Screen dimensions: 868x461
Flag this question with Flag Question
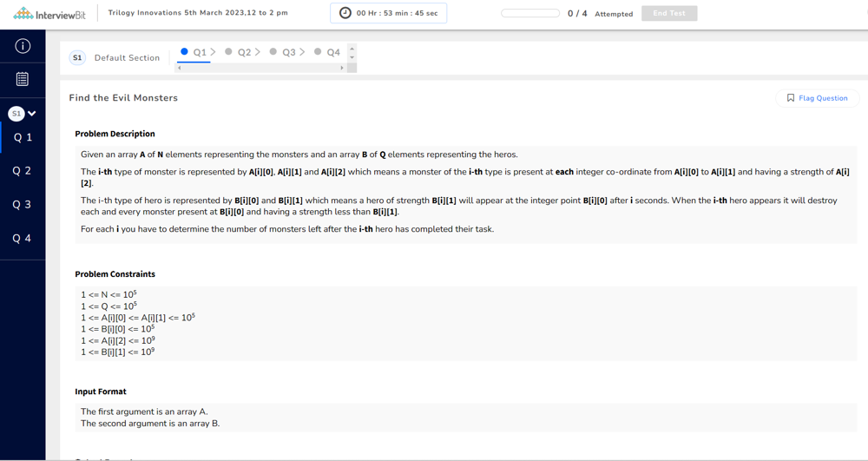coord(817,98)
